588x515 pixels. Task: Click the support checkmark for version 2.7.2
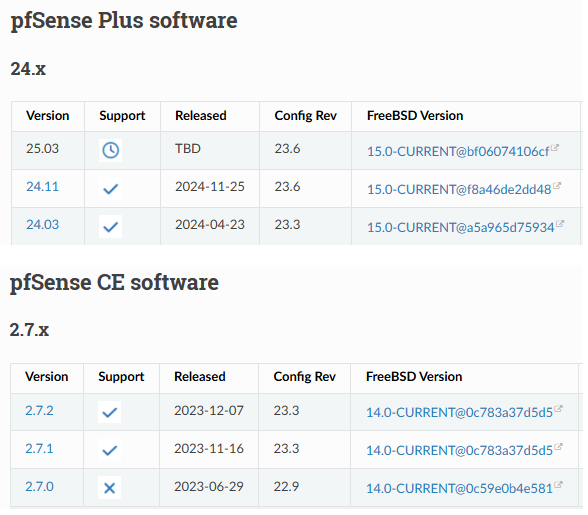click(x=110, y=412)
